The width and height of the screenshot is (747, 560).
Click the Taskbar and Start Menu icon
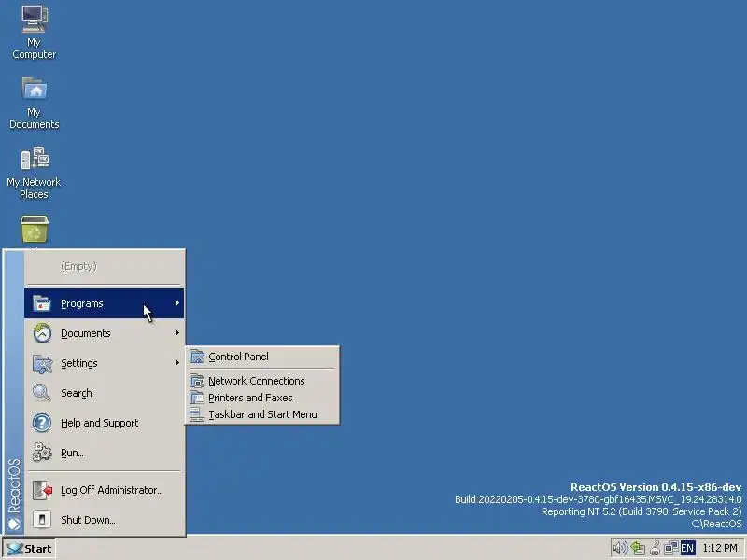[x=197, y=414]
